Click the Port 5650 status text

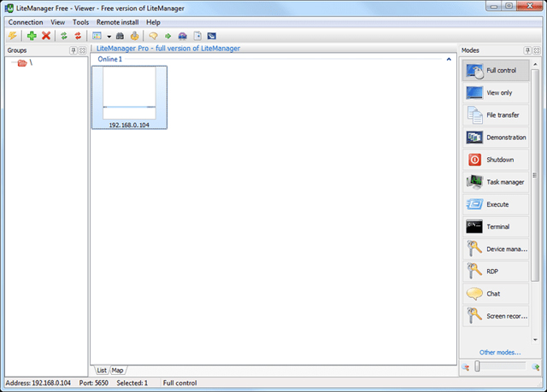pos(93,383)
